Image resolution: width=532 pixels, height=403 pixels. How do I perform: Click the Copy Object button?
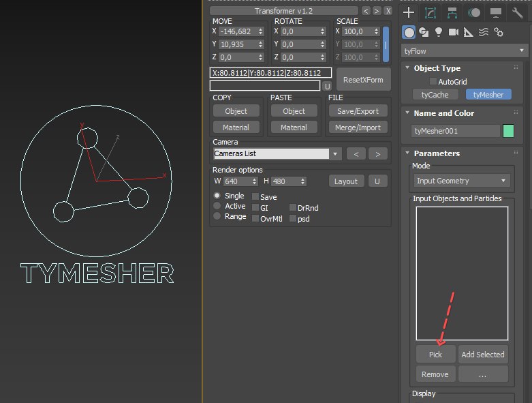236,111
